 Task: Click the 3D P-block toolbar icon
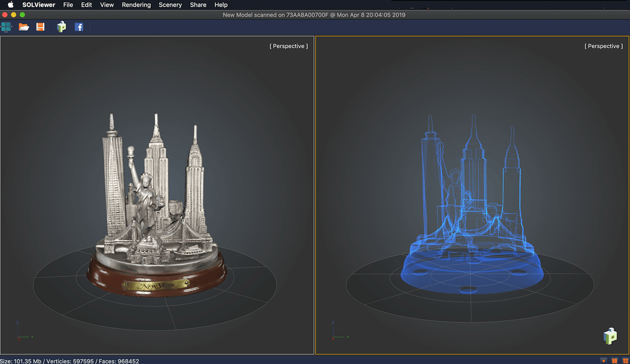click(62, 27)
